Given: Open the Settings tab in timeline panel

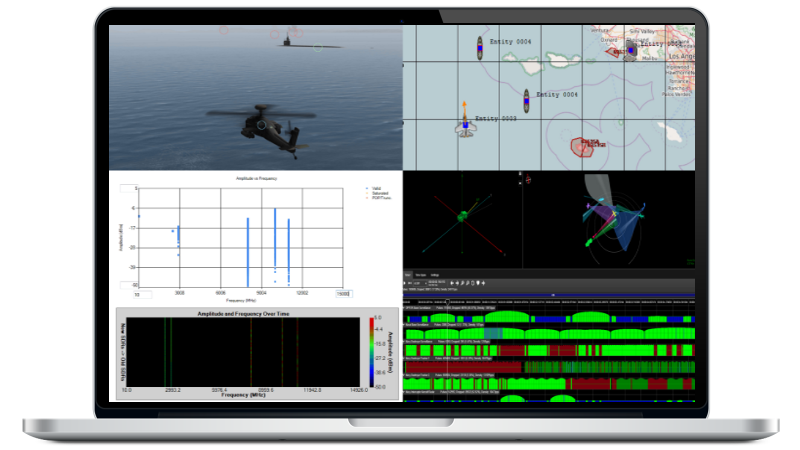Looking at the screenshot, I should click(x=436, y=273).
